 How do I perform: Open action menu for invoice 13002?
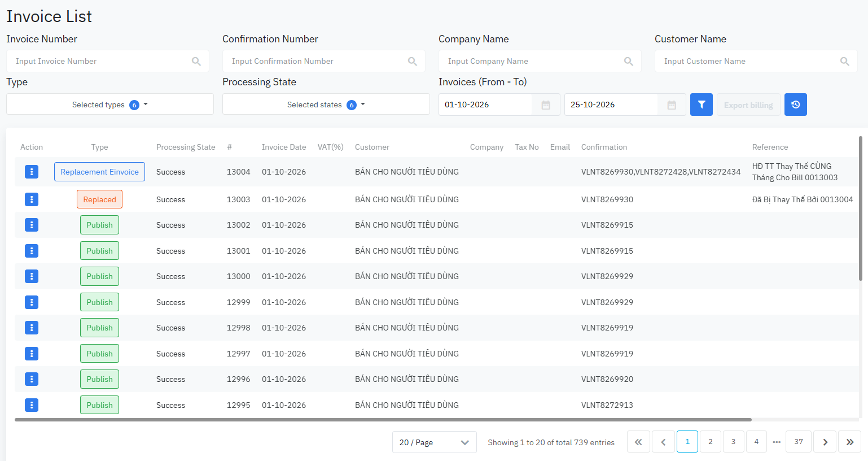pyautogui.click(x=32, y=225)
